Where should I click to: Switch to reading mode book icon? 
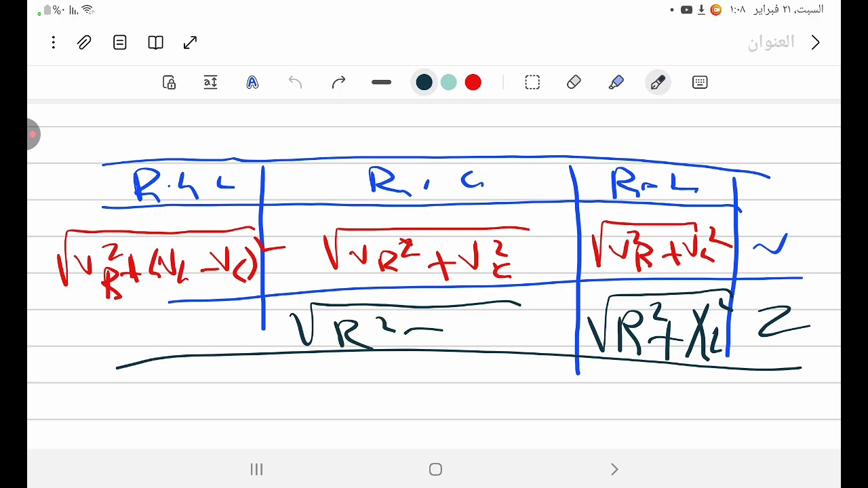pyautogui.click(x=155, y=43)
